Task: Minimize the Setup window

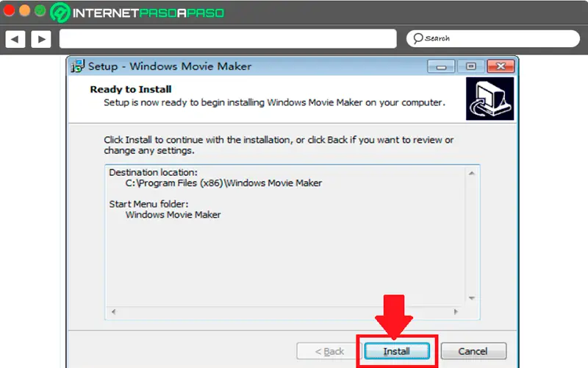Action: pyautogui.click(x=441, y=66)
